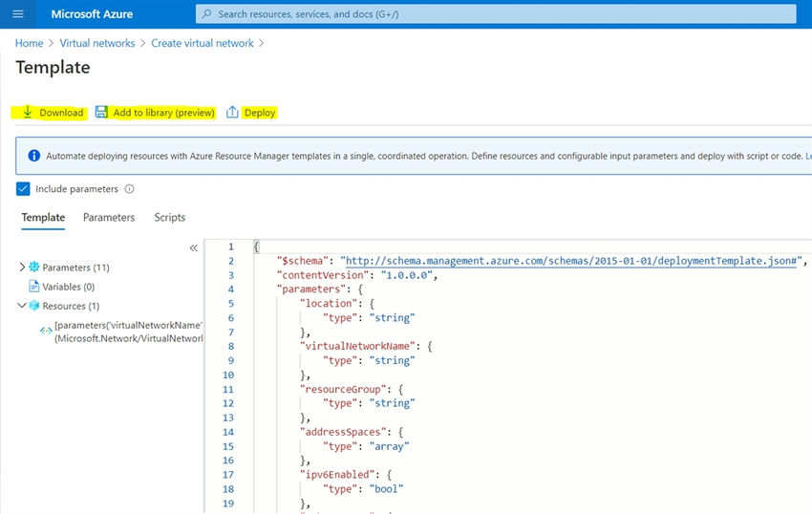Collapse the template tree panel with chevrons
This screenshot has width=812, height=514.
point(194,247)
